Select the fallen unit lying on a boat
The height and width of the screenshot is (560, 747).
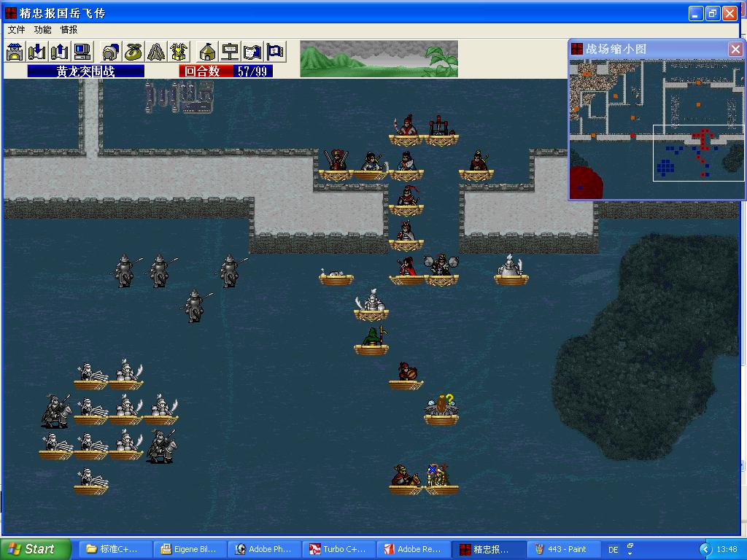336,276
